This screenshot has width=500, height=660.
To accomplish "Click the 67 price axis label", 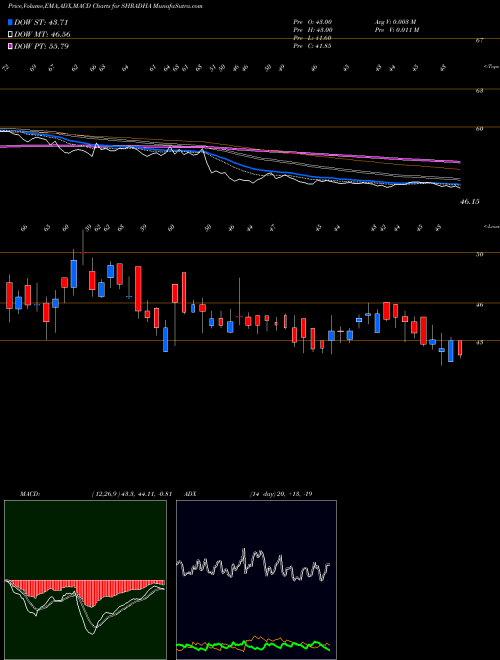I will pyautogui.click(x=480, y=41).
